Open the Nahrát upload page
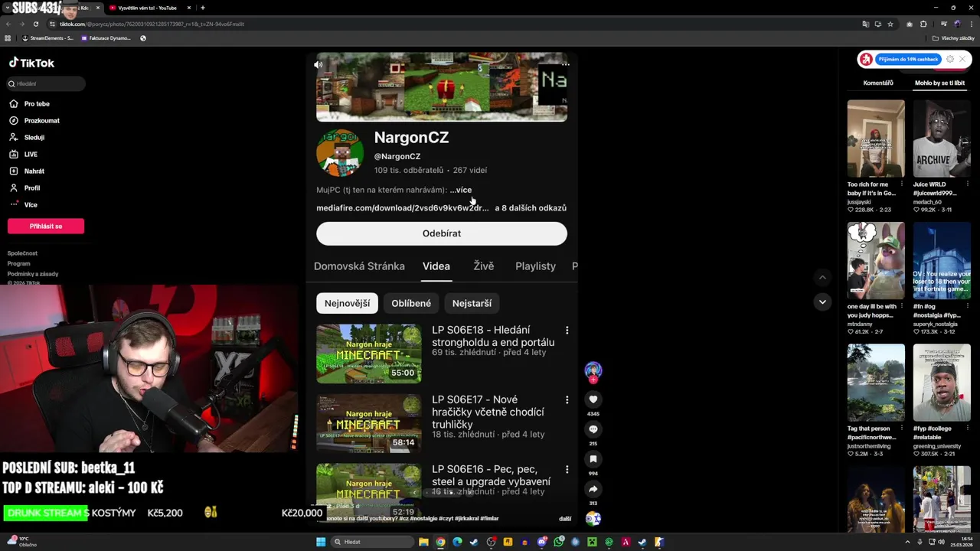 pos(28,171)
